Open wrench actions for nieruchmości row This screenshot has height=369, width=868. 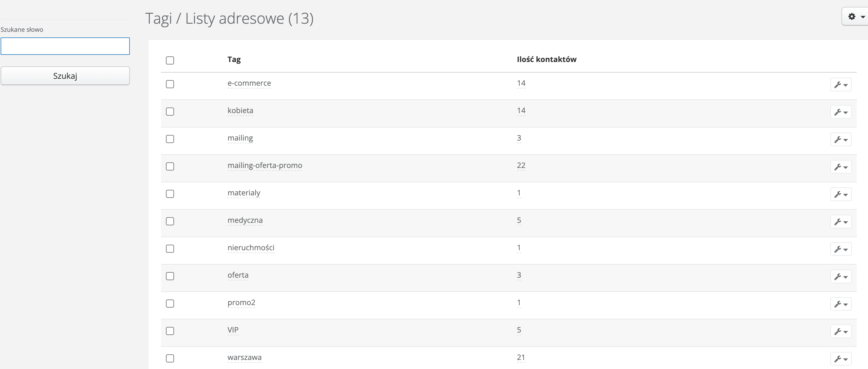click(840, 249)
